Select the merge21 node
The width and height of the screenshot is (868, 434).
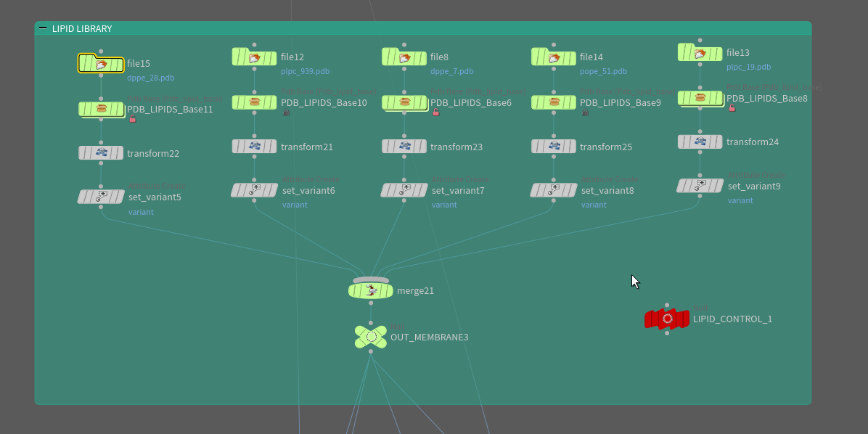click(371, 290)
